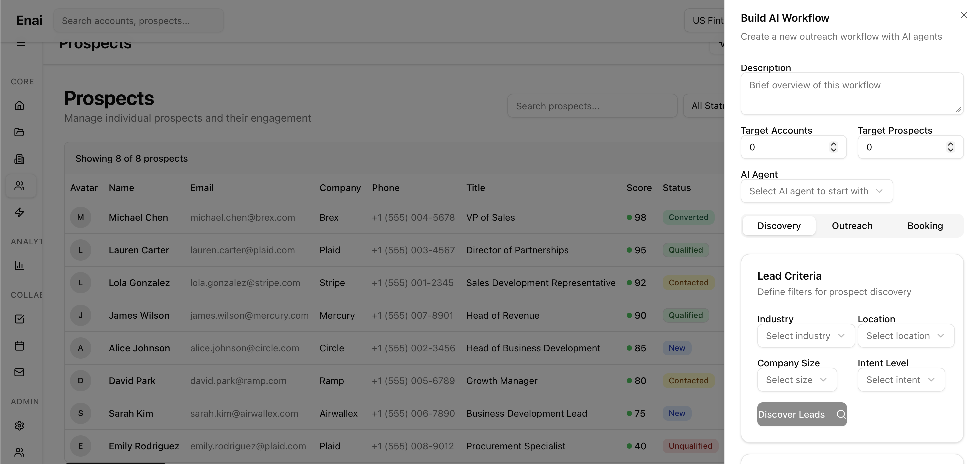Close the Build AI Workflow panel

pos(963,15)
